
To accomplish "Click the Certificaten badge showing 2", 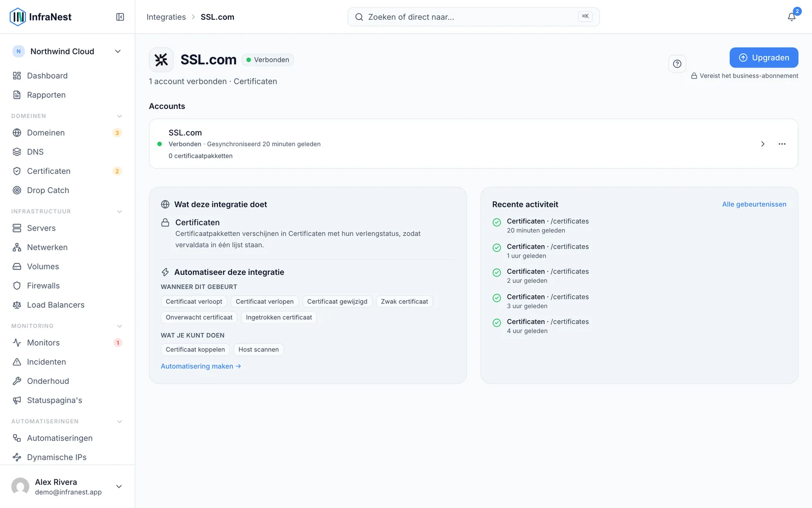I will coord(117,171).
